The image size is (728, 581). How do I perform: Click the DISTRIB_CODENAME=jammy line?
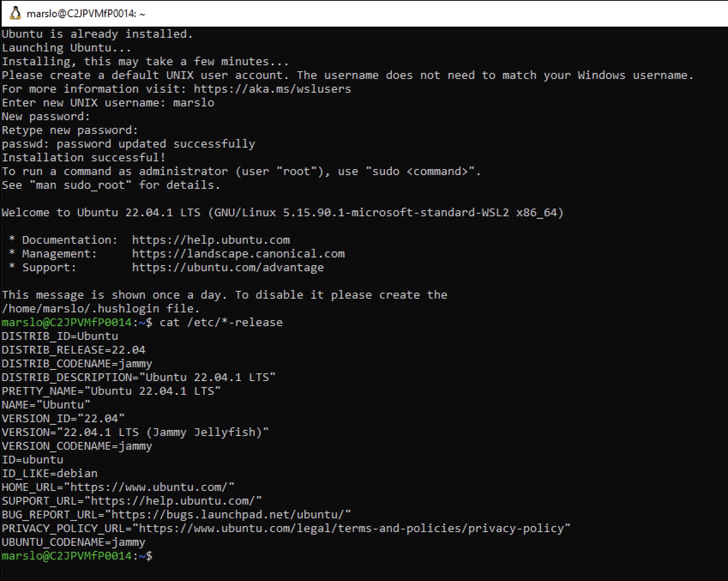(77, 363)
